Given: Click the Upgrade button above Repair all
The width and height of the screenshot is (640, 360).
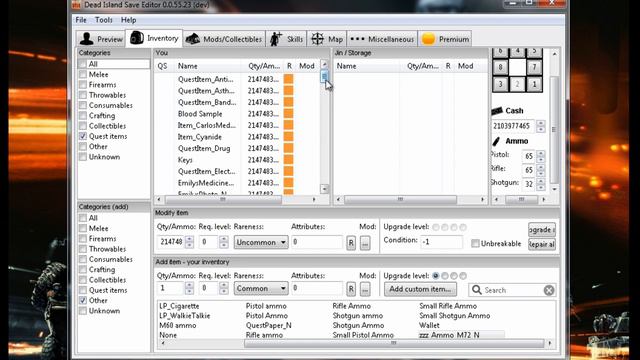Looking at the screenshot, I should click(542, 229).
